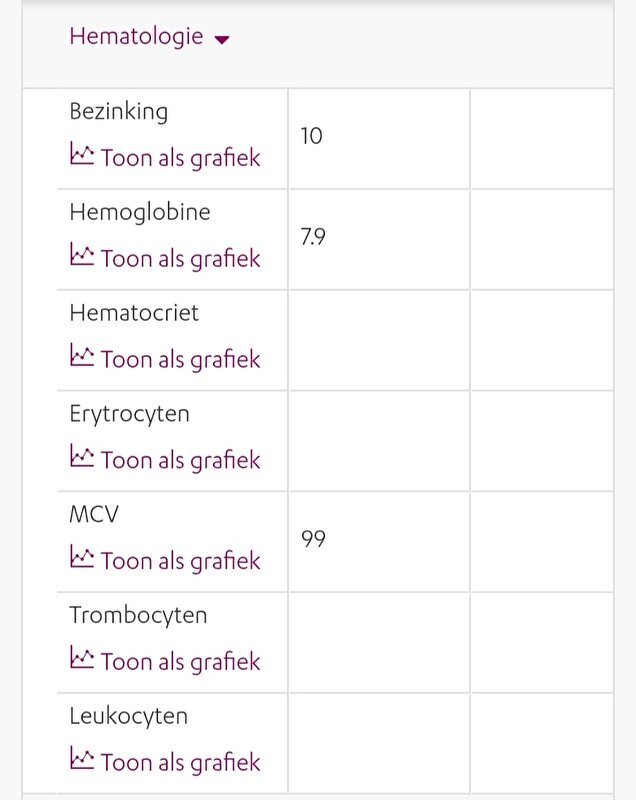
Task: Show Erytrocyten as graph link
Action: (181, 460)
